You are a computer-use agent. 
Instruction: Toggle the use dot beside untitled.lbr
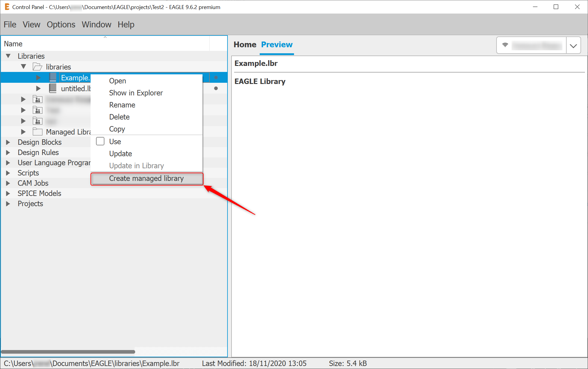[216, 88]
